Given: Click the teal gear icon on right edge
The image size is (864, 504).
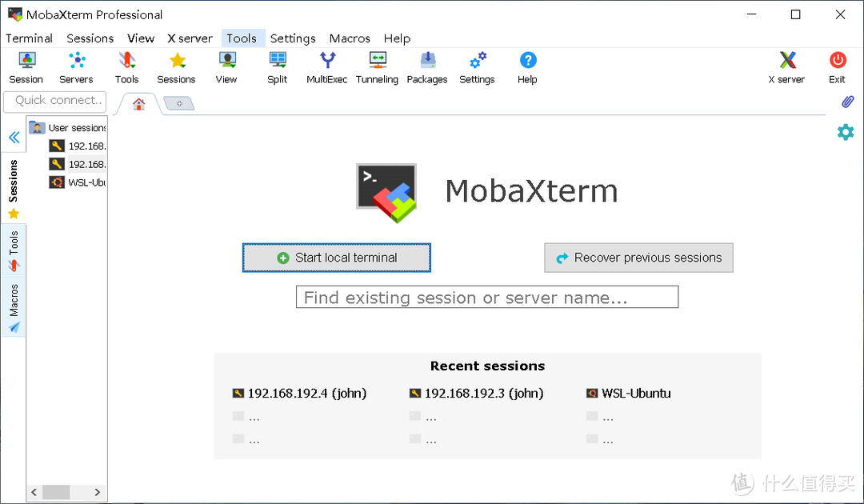Looking at the screenshot, I should pos(846,132).
